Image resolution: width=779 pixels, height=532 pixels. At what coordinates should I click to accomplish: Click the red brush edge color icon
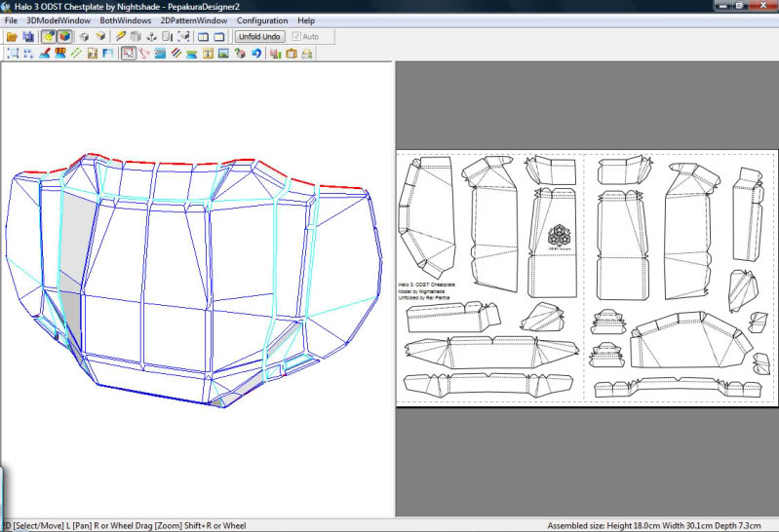(45, 54)
